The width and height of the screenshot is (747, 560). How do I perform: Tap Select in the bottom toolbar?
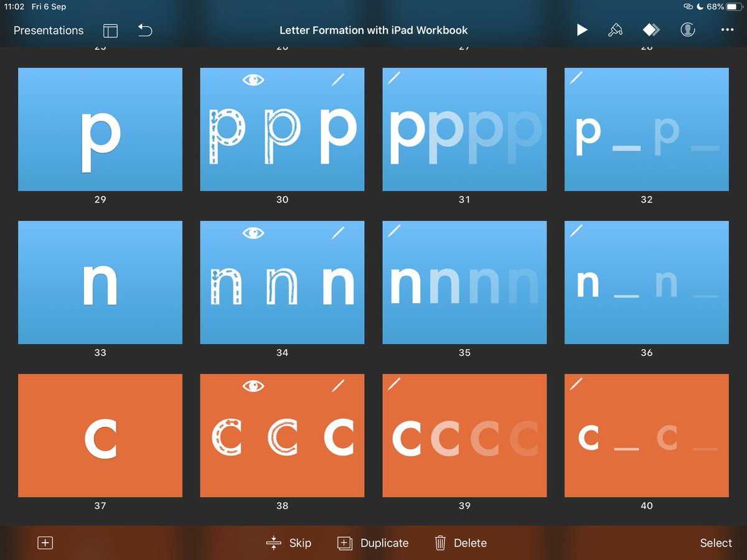tap(716, 543)
